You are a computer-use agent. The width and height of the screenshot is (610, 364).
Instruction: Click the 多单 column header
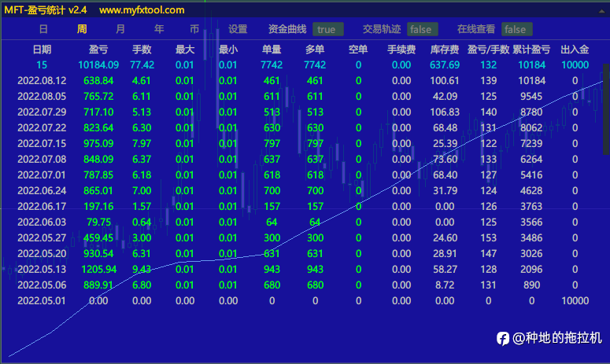315,50
